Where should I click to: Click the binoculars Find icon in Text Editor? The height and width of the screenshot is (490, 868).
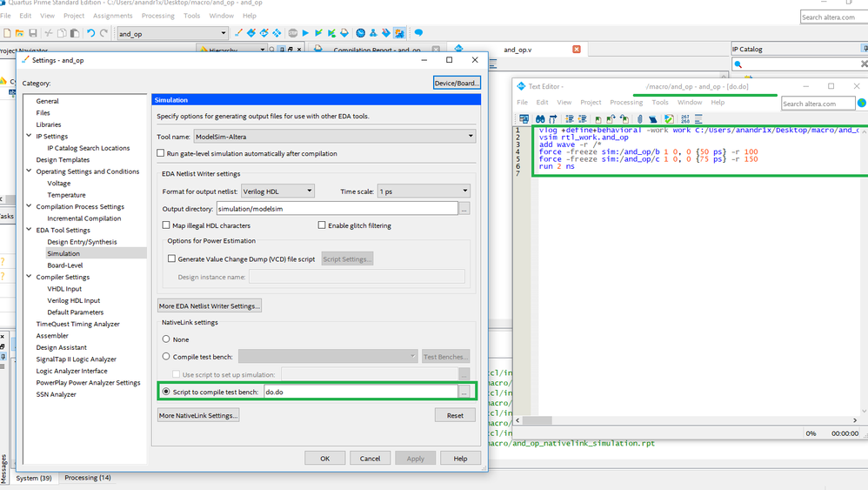(x=540, y=118)
